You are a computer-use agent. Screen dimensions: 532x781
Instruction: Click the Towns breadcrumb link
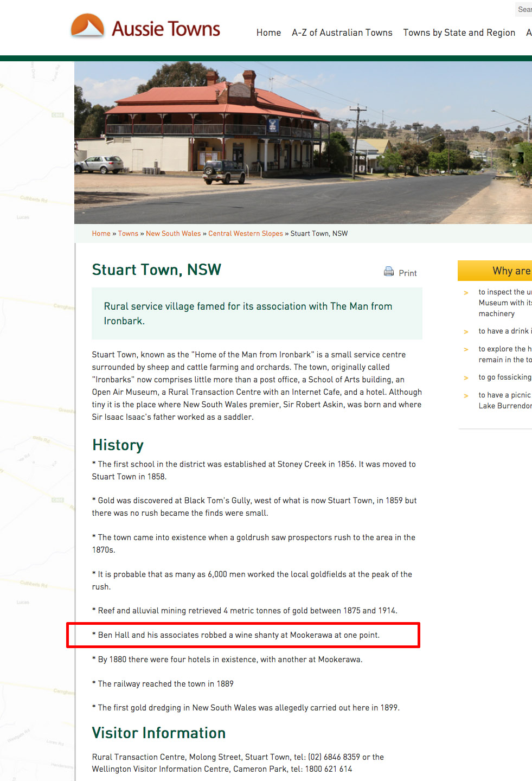(x=128, y=234)
